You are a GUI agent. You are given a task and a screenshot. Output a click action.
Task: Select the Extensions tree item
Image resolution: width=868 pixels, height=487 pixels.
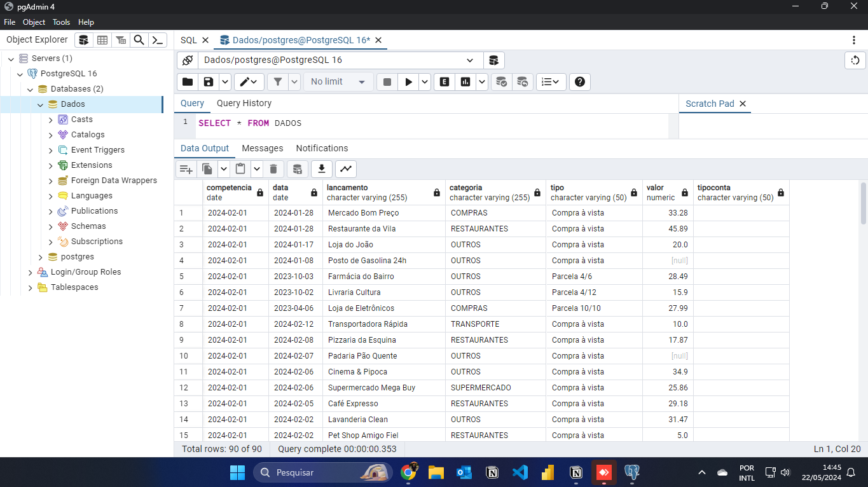click(x=92, y=165)
